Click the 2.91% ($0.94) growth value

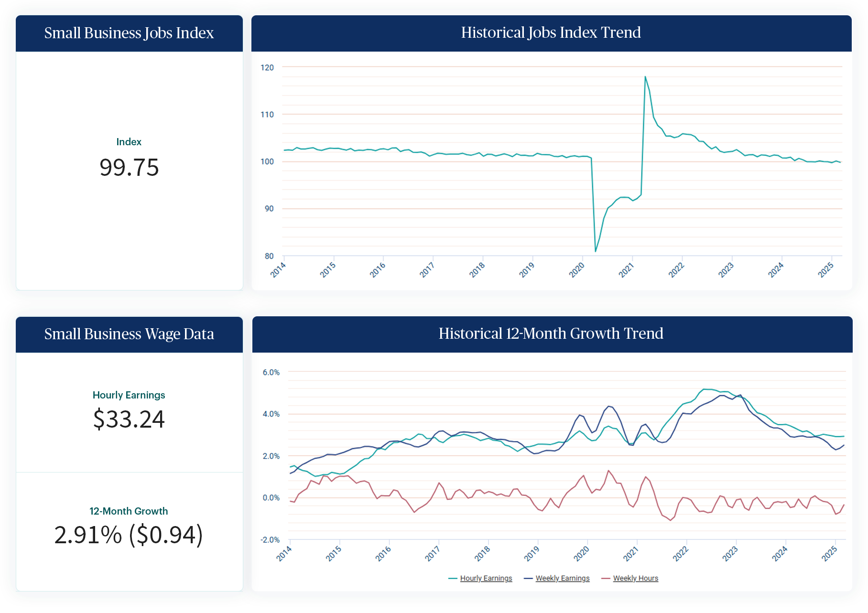[129, 535]
